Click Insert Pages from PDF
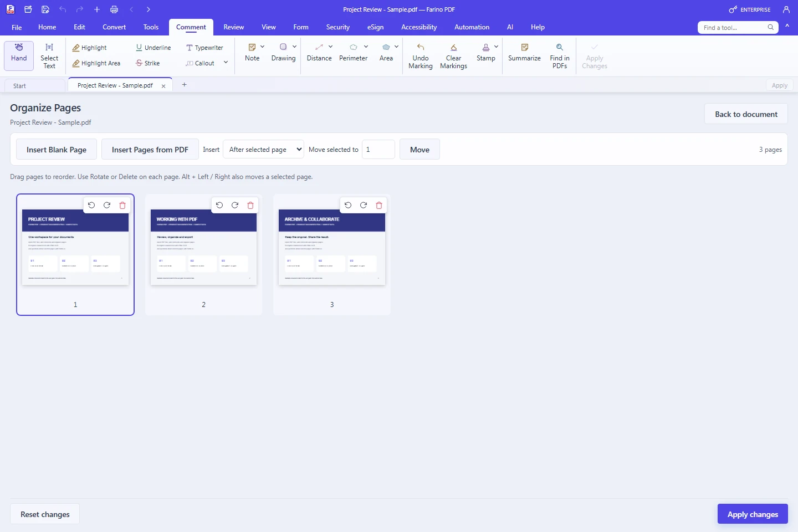 click(x=150, y=150)
